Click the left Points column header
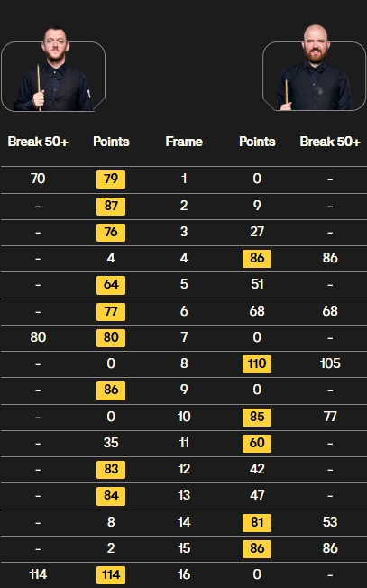 [x=111, y=142]
